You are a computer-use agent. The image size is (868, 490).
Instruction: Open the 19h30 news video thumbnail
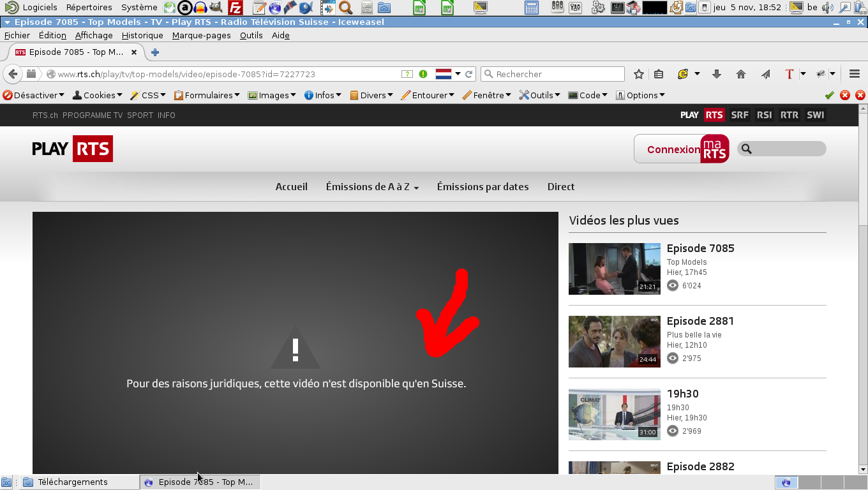tap(615, 414)
